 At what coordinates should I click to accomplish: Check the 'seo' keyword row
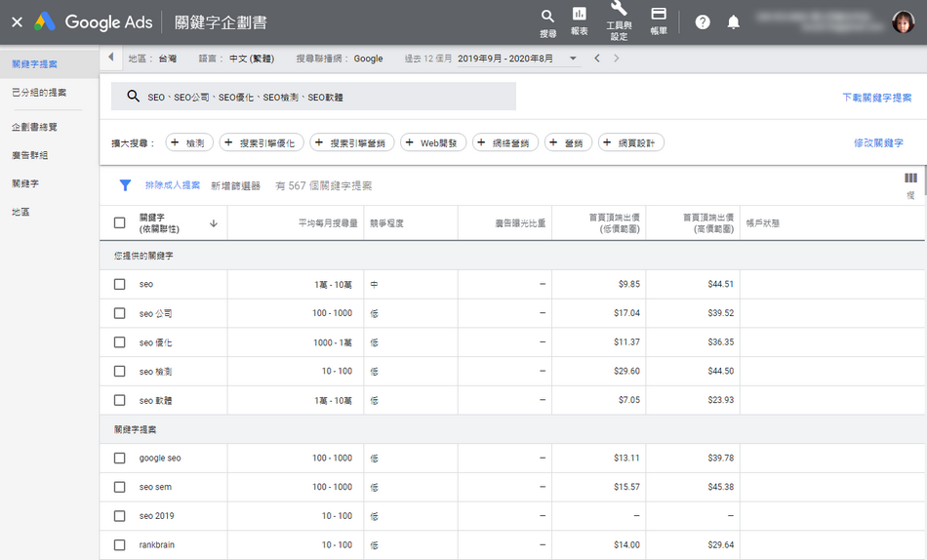coord(119,285)
